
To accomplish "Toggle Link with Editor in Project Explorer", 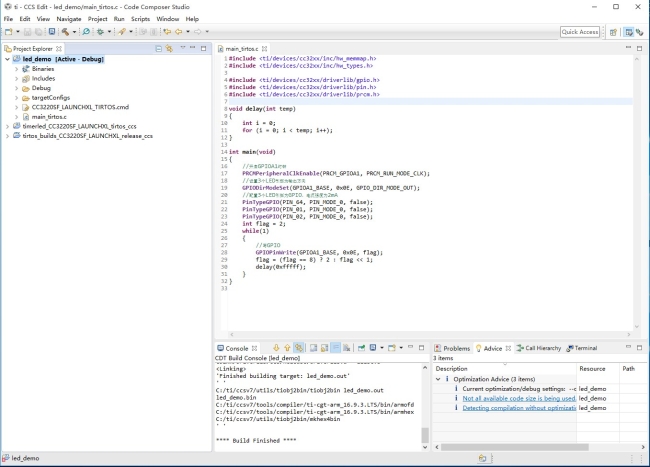I will pyautogui.click(x=170, y=48).
